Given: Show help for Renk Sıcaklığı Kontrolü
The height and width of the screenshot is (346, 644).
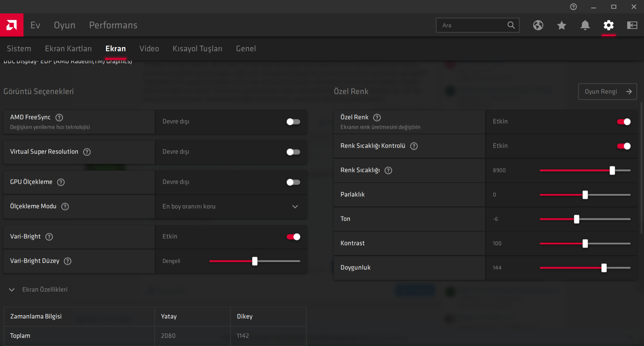Looking at the screenshot, I should (x=414, y=146).
